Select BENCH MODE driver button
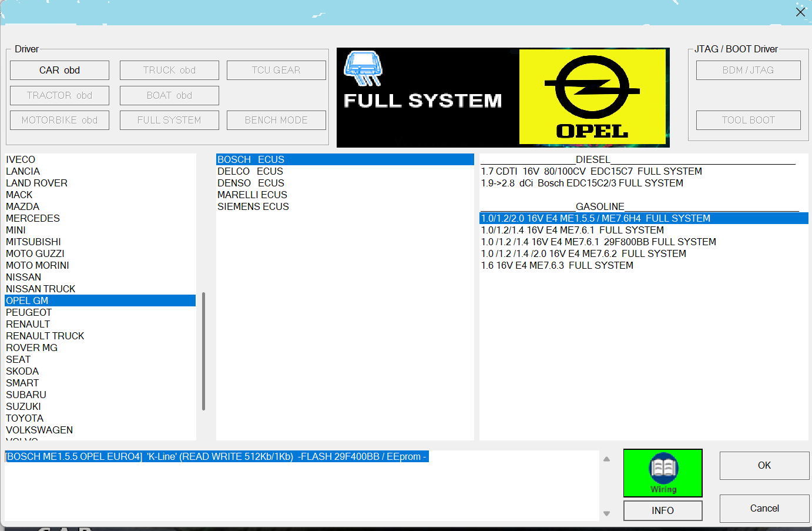 coord(276,120)
